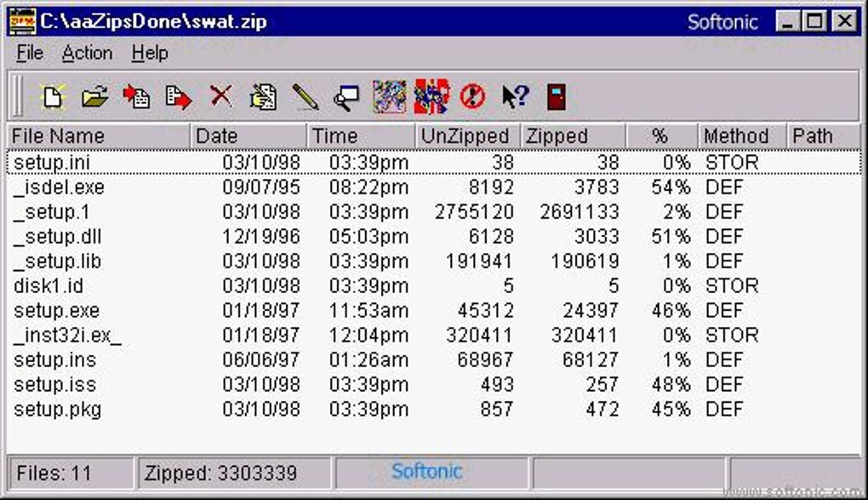Open an existing archive

(94, 96)
